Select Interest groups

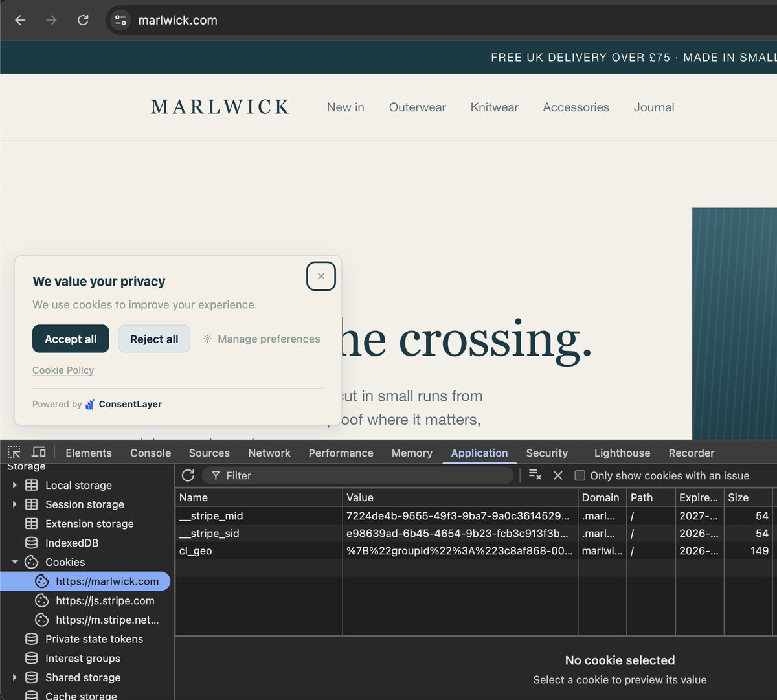tap(82, 659)
